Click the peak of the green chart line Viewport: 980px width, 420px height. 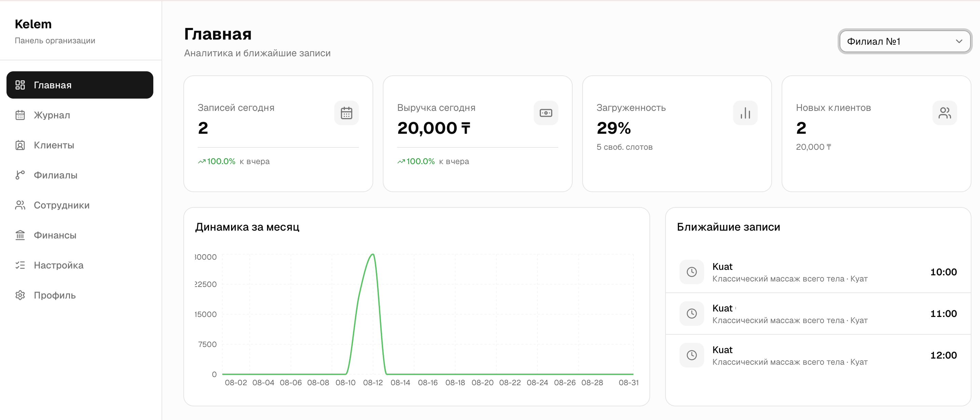pyautogui.click(x=373, y=254)
